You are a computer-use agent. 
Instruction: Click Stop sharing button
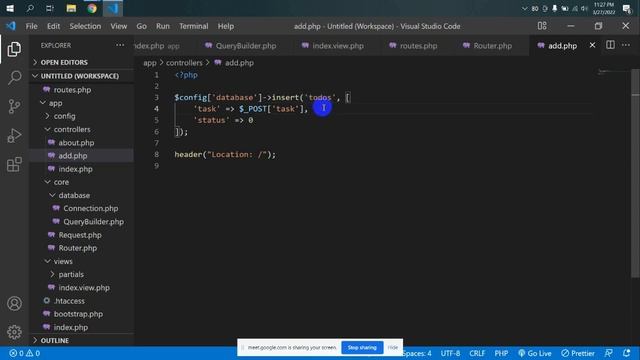tap(362, 348)
